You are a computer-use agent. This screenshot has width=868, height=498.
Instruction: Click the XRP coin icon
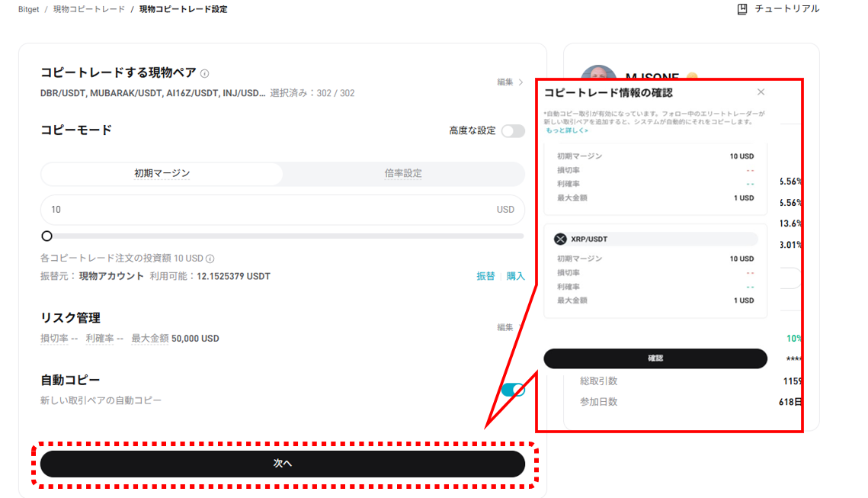[562, 239]
